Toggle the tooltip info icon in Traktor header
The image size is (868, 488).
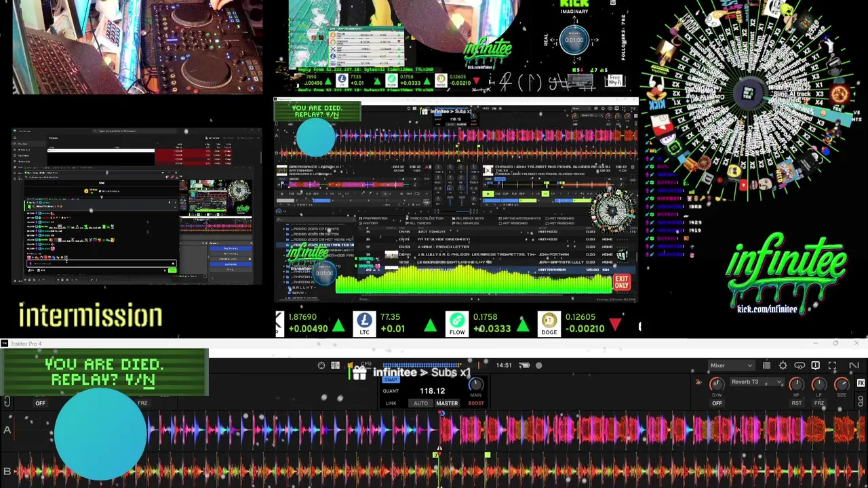[x=816, y=365]
